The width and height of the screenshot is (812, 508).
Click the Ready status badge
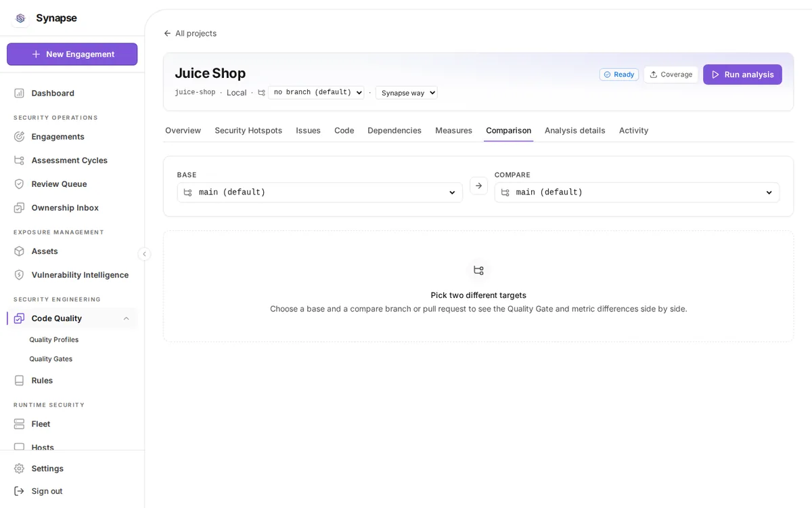coord(618,75)
